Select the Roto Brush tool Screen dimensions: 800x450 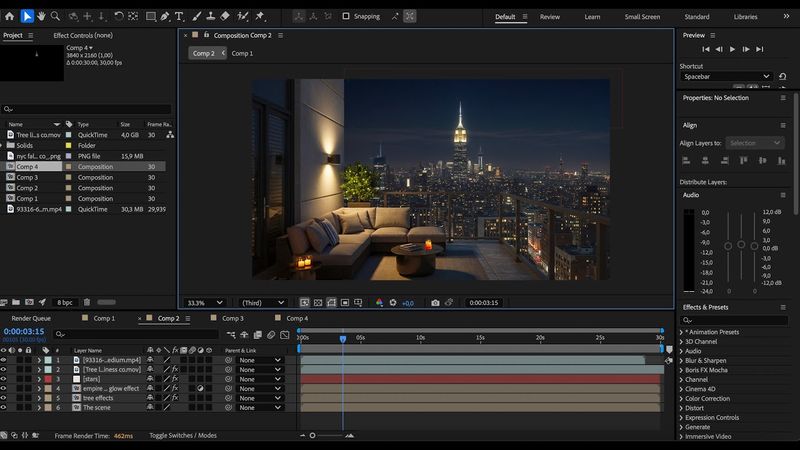[242, 16]
